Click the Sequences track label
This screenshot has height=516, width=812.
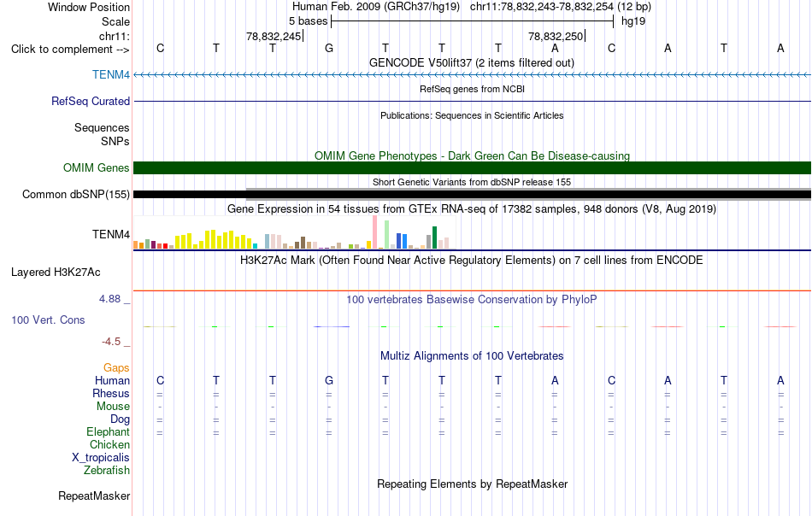[102, 127]
